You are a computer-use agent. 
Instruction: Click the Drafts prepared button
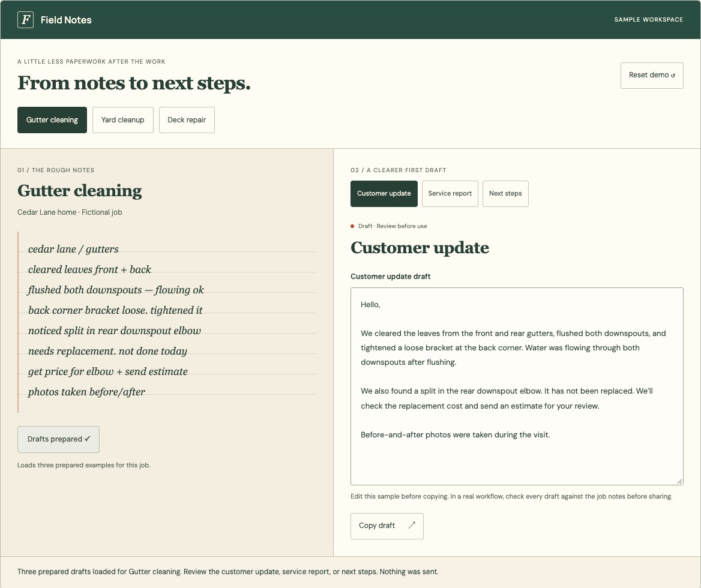(x=59, y=439)
